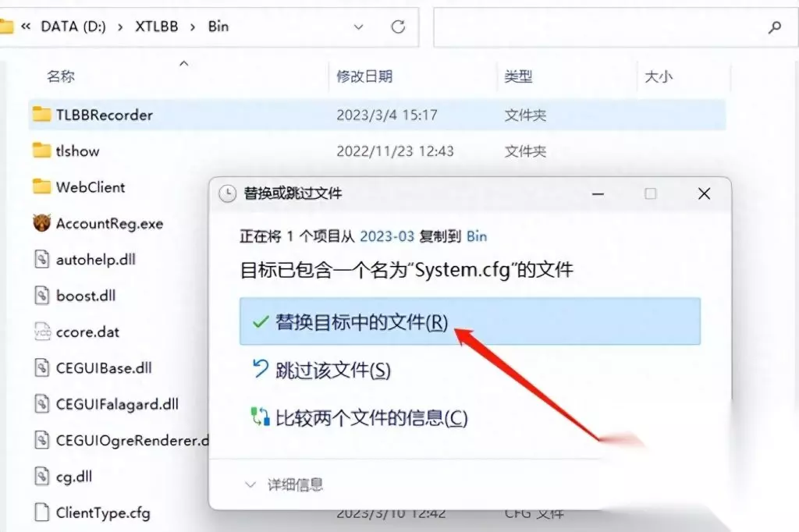The image size is (799, 532).
Task: Select the ClientType.cfg file icon
Action: coord(42,512)
